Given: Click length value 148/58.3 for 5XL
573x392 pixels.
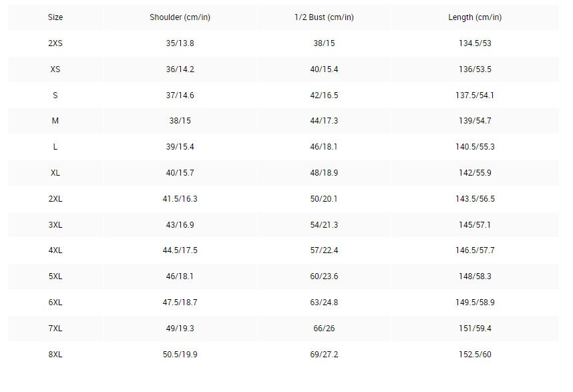Looking at the screenshot, I should coord(474,276).
